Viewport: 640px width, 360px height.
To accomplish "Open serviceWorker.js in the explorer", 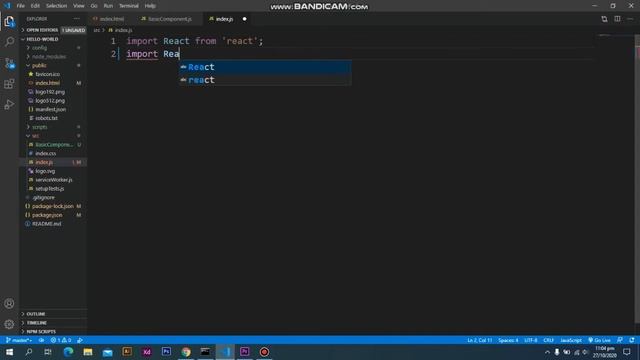I will pos(53,180).
